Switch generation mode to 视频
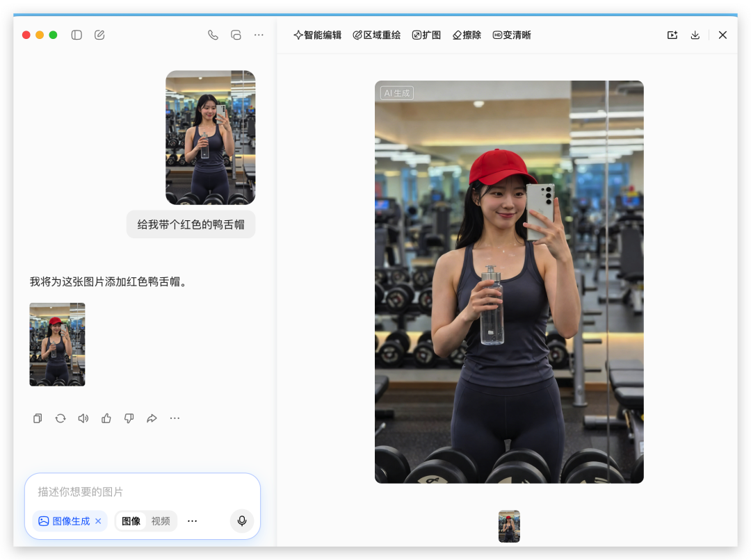Screen dimensions: 751x560 click(x=161, y=521)
